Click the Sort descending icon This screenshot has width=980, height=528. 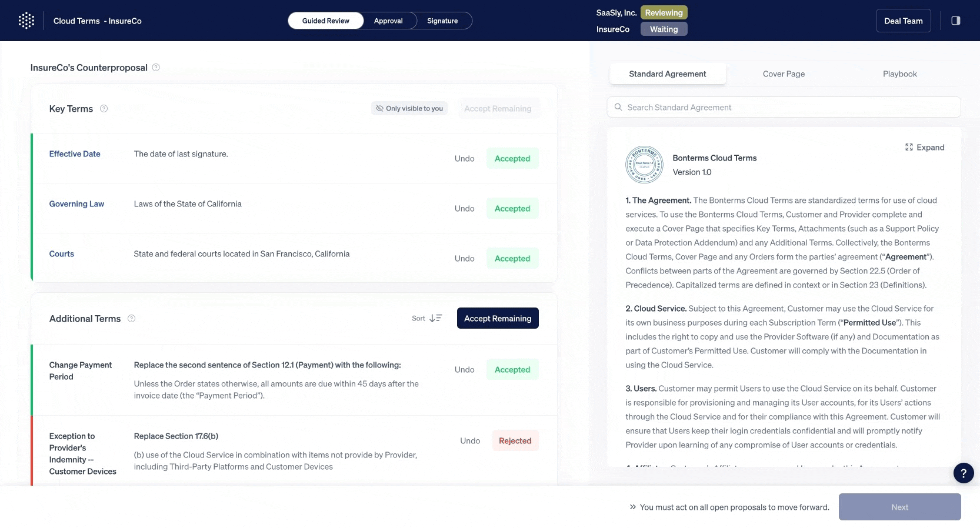[435, 318]
